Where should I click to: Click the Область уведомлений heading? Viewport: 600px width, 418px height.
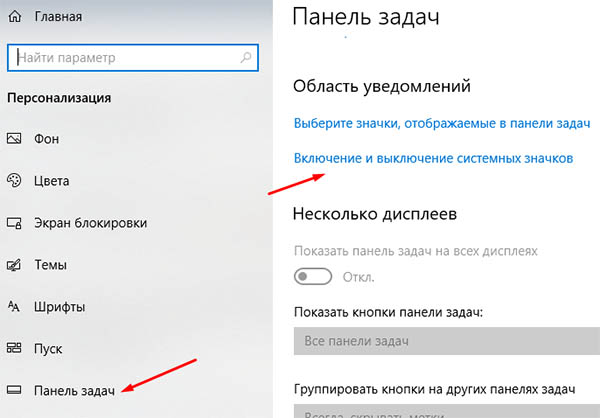(382, 86)
